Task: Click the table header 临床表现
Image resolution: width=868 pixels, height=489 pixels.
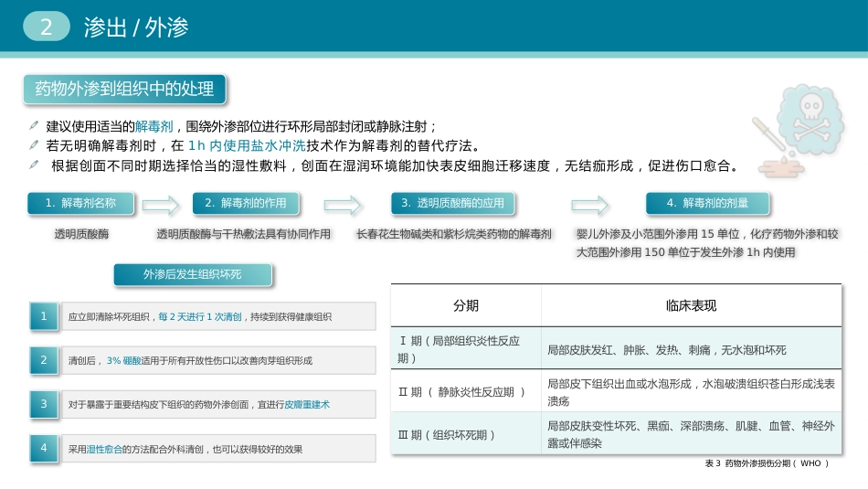Action: click(692, 305)
